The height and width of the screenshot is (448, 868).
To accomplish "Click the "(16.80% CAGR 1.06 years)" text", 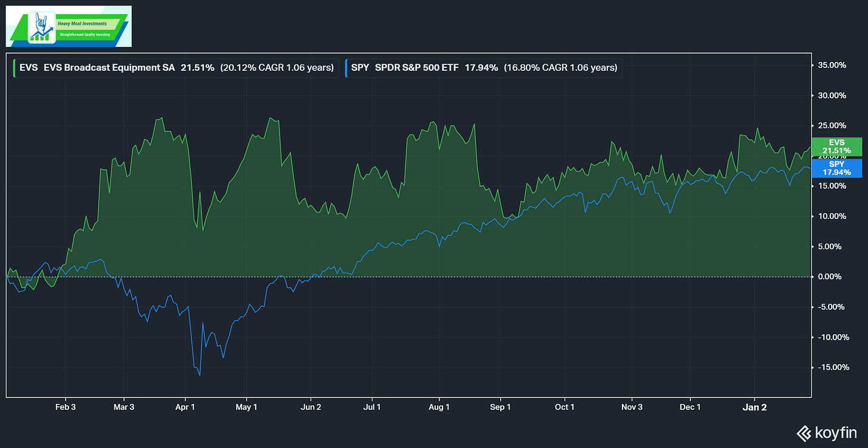I will tap(560, 68).
